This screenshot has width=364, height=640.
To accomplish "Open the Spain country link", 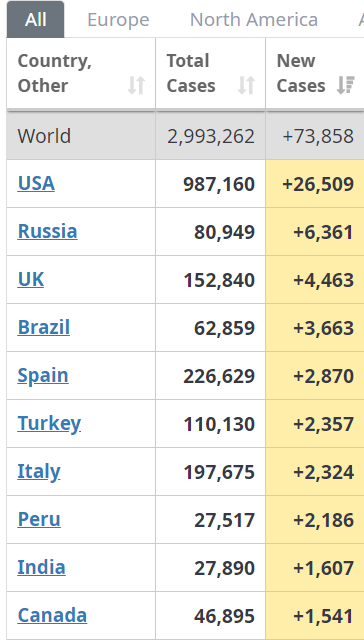I will click(x=43, y=376).
